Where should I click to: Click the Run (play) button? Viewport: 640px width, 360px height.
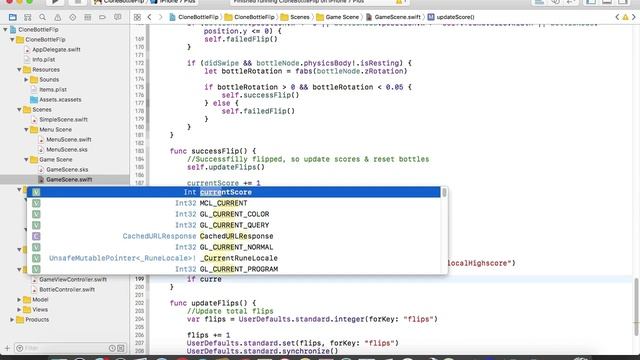[x=55, y=2]
